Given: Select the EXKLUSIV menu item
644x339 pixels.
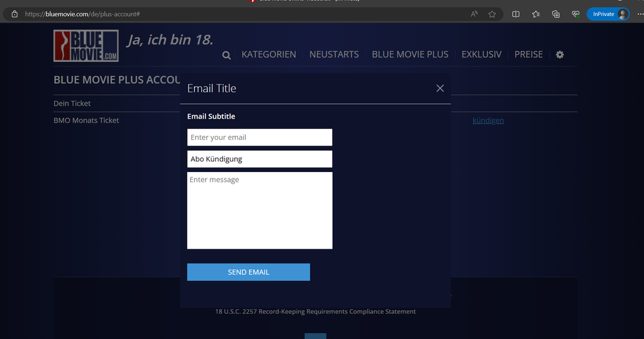Looking at the screenshot, I should coord(482,54).
